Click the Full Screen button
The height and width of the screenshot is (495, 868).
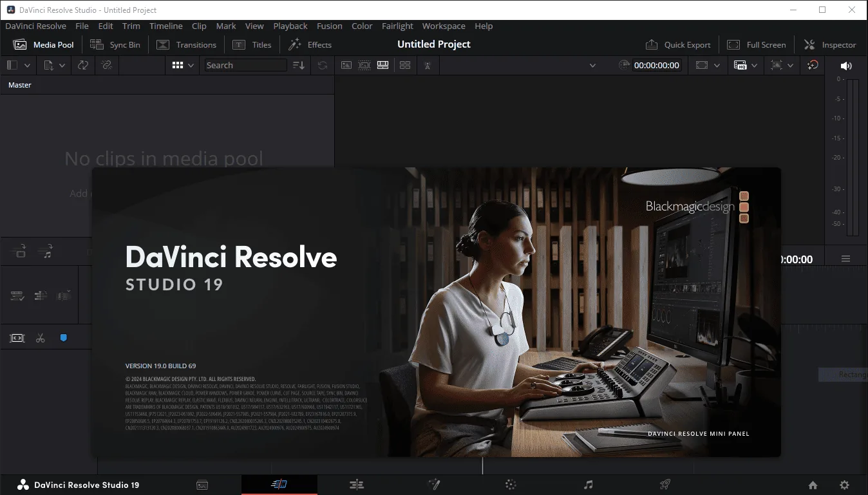coord(757,44)
